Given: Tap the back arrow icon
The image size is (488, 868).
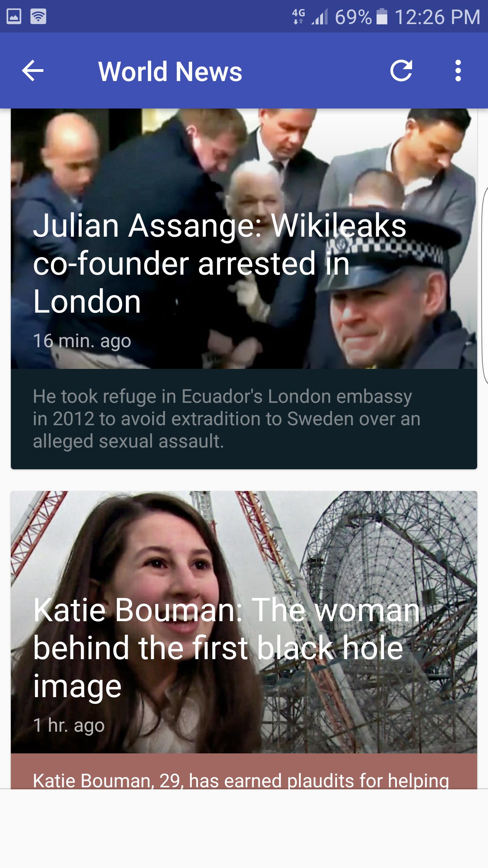Looking at the screenshot, I should click(x=33, y=71).
